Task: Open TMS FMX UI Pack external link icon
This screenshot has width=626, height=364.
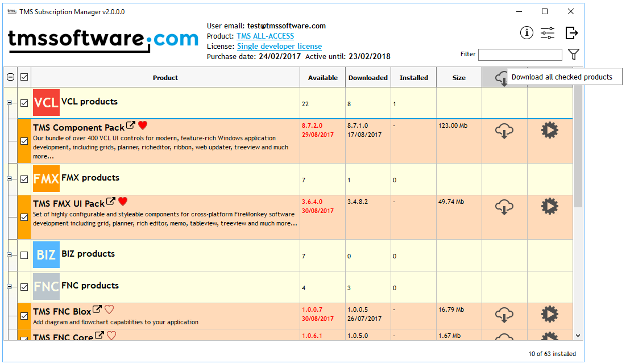Action: (111, 202)
